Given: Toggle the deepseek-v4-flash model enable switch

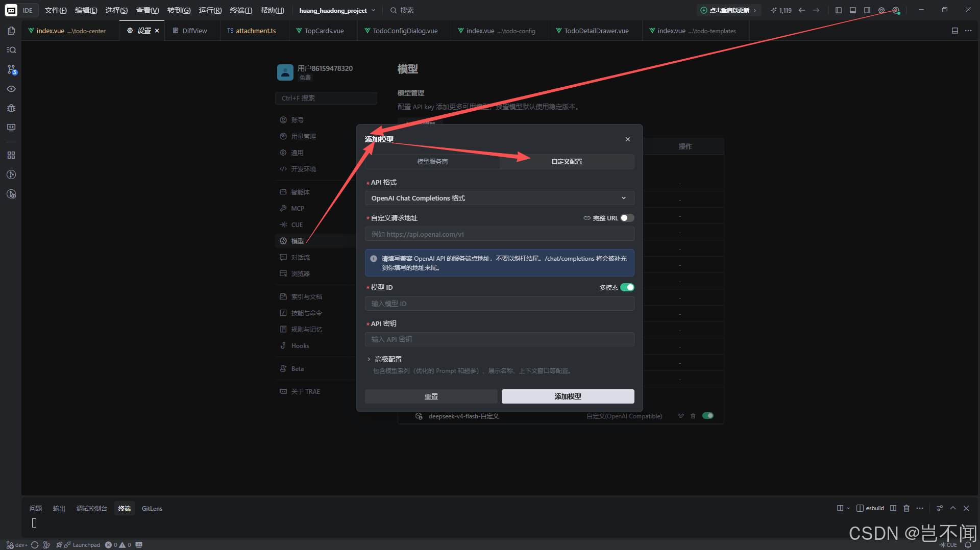Looking at the screenshot, I should pos(708,416).
